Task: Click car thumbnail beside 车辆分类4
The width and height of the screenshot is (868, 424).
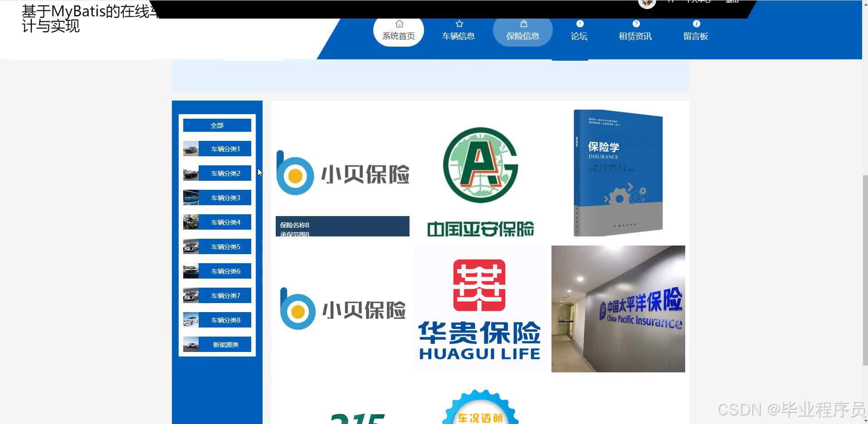Action: click(x=191, y=222)
